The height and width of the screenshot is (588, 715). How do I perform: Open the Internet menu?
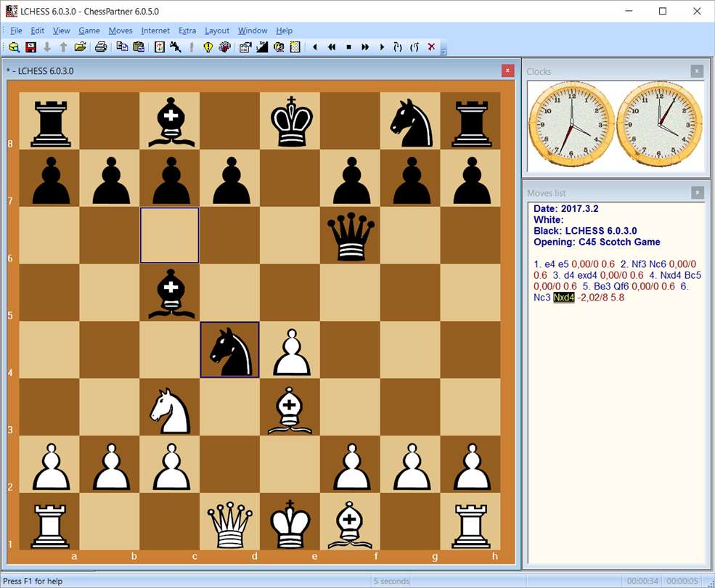[x=155, y=30]
